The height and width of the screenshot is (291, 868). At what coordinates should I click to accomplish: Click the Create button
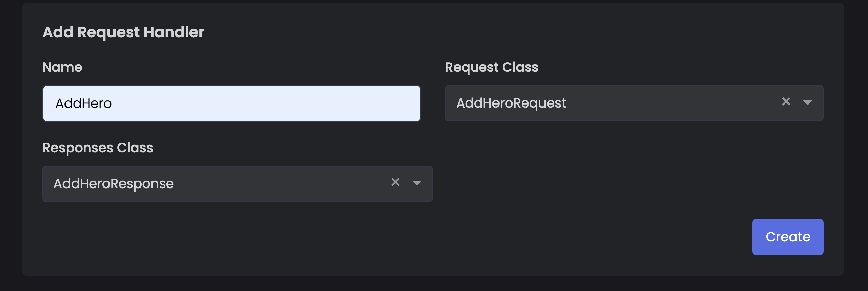click(x=788, y=237)
